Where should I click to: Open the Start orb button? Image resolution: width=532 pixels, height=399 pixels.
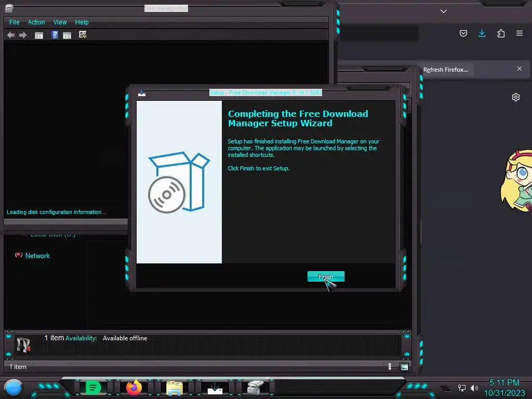tap(13, 388)
